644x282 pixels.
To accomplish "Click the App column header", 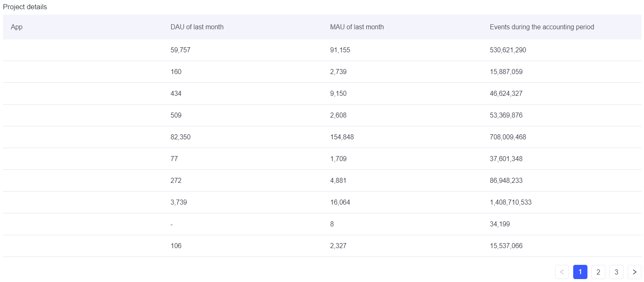I will click(x=17, y=27).
